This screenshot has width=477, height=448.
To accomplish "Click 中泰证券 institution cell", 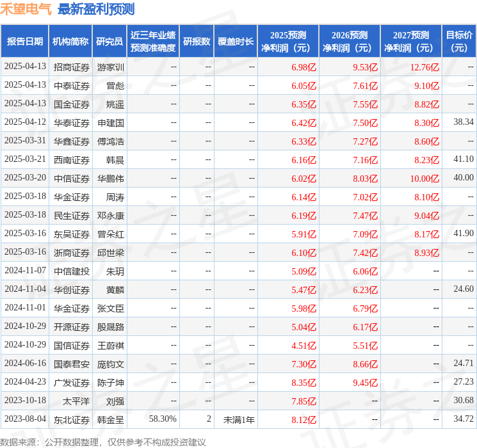I will pos(72,86).
